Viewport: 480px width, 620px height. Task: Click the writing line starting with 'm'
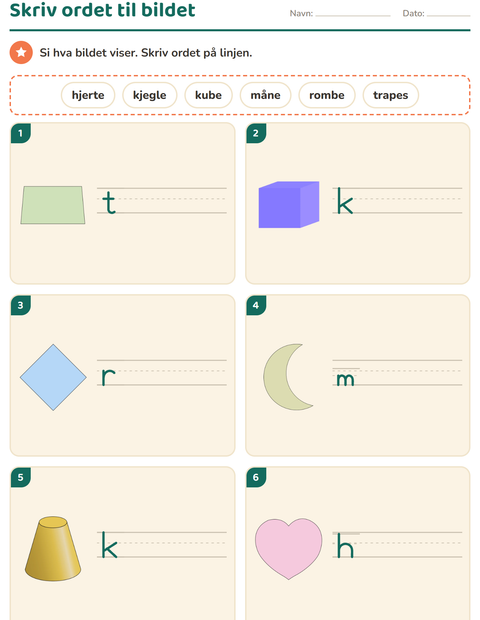point(397,372)
